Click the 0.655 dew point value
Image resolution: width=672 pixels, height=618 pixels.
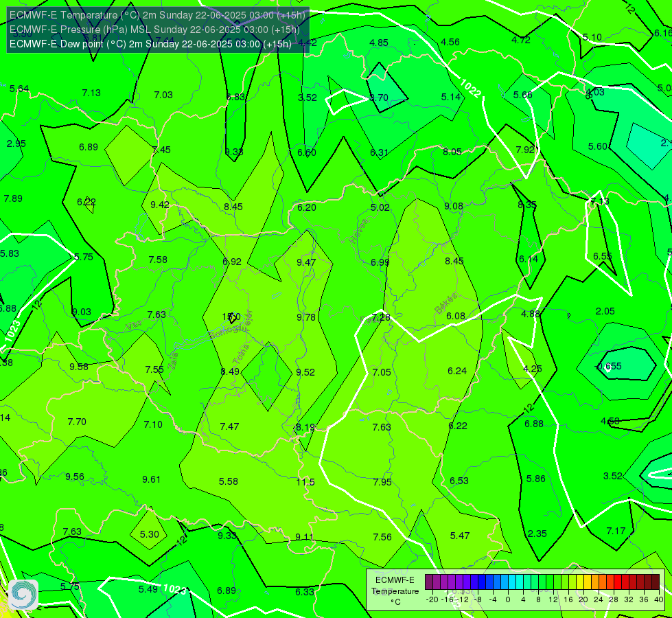[x=609, y=366]
